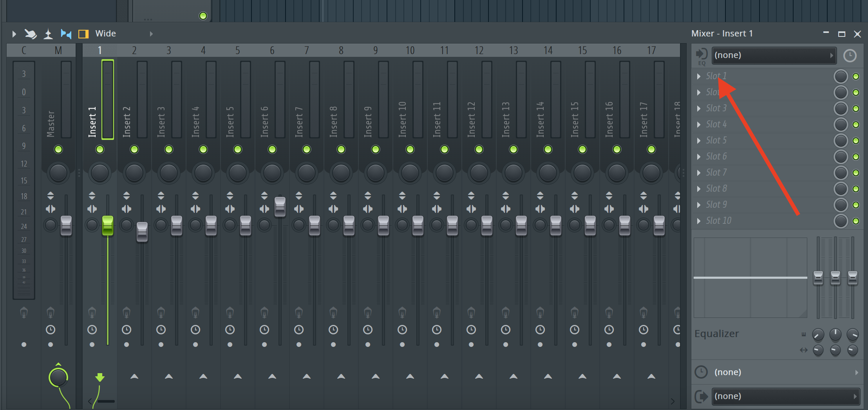
Task: Swap left-right channels on Insert 5
Action: (230, 209)
